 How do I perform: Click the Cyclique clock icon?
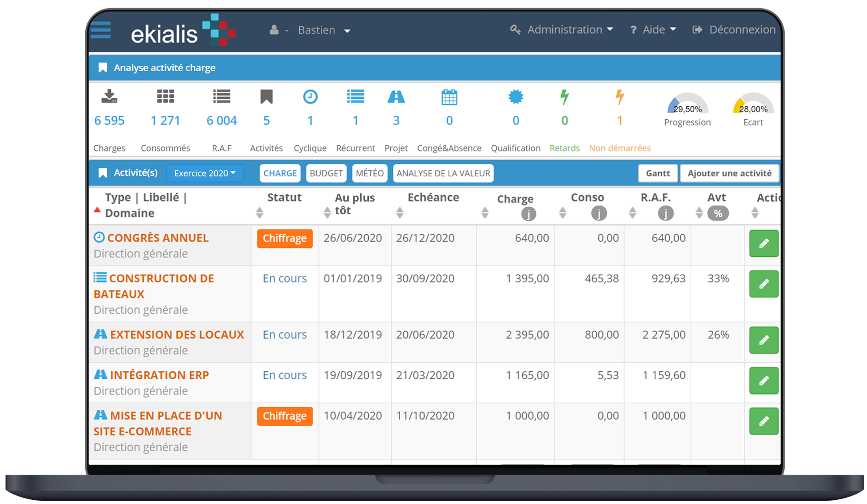[x=310, y=96]
